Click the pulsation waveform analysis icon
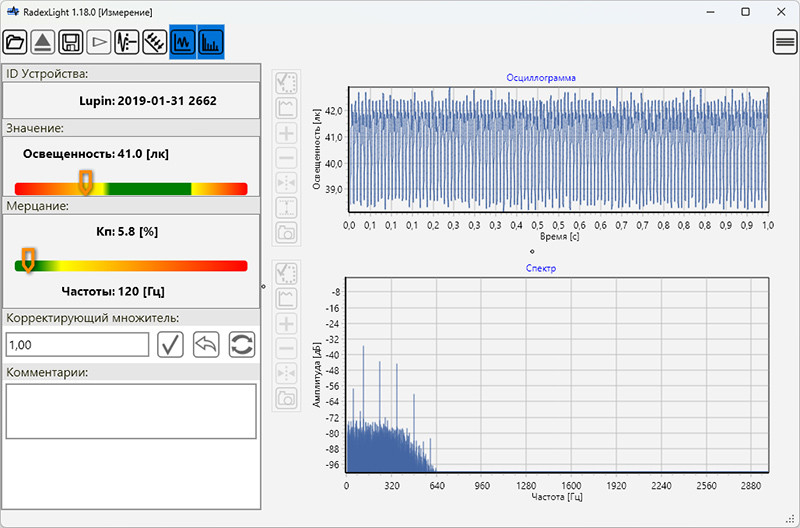 pyautogui.click(x=127, y=42)
